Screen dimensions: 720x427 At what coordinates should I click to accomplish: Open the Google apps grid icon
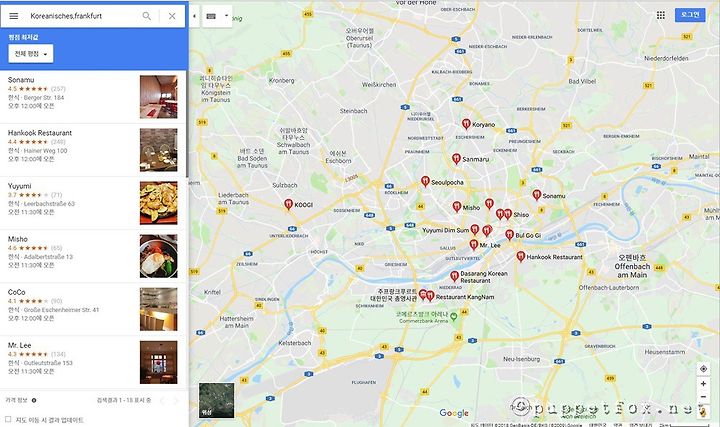point(661,15)
